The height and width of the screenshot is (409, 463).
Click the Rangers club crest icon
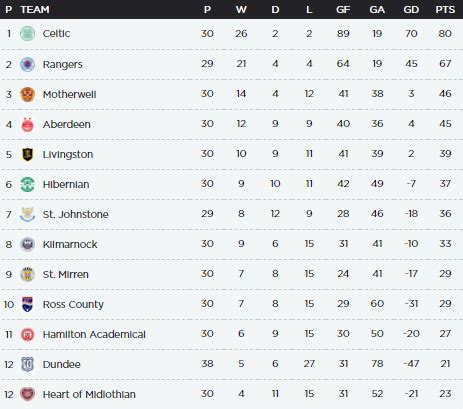pyautogui.click(x=27, y=64)
